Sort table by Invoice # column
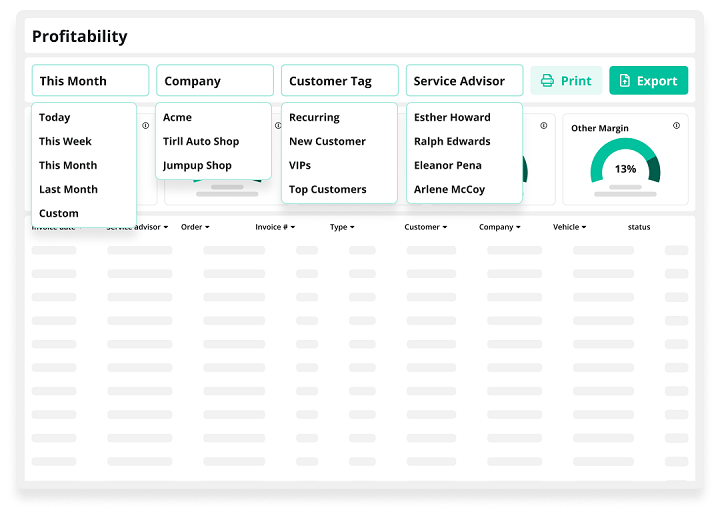720x516 pixels. point(275,227)
